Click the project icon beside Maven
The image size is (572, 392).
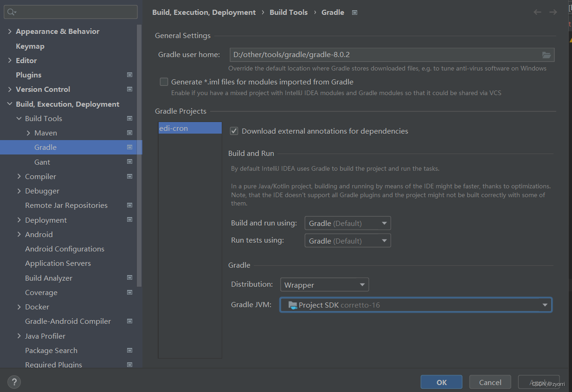(x=129, y=133)
